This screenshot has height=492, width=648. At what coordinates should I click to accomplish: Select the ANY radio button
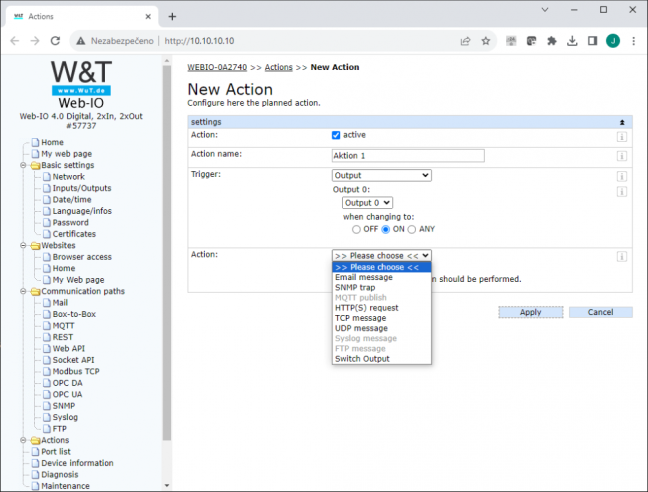[x=412, y=229]
